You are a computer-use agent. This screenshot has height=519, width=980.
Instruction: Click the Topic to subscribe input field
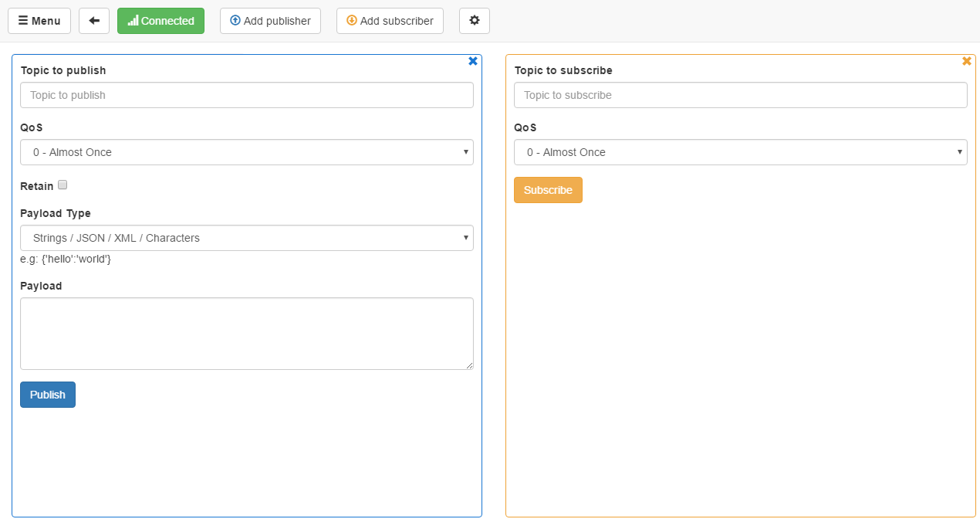click(x=740, y=95)
